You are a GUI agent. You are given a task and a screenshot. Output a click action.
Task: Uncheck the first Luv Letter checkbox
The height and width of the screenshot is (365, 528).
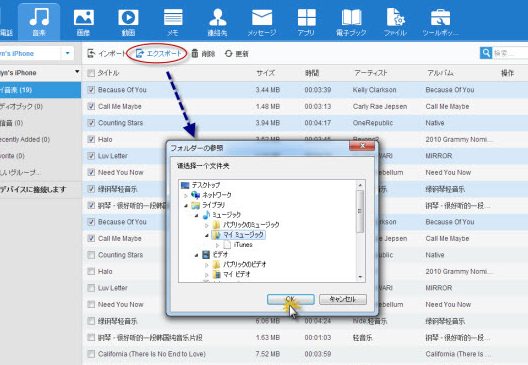[x=91, y=156]
